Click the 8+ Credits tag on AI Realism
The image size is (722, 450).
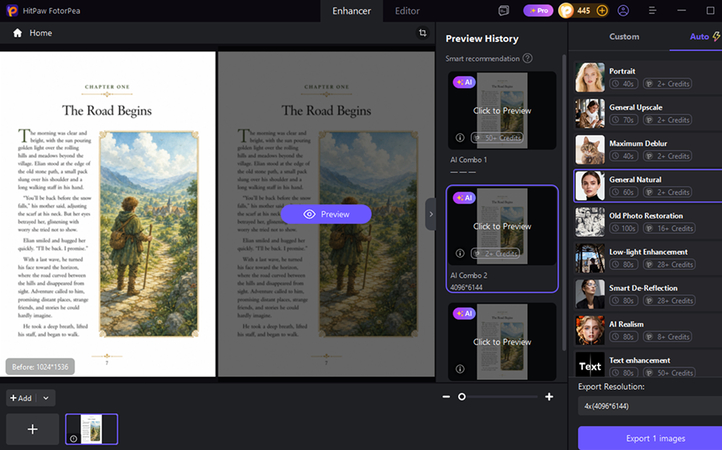[668, 337]
